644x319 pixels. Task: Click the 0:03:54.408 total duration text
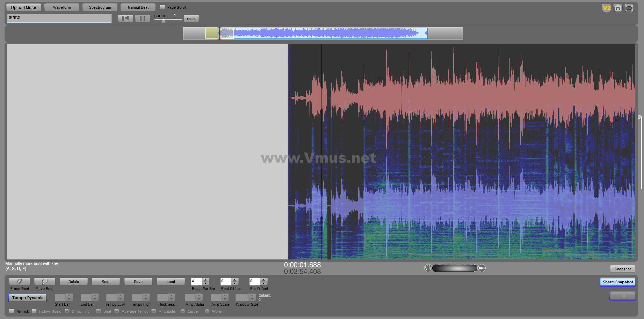point(302,271)
